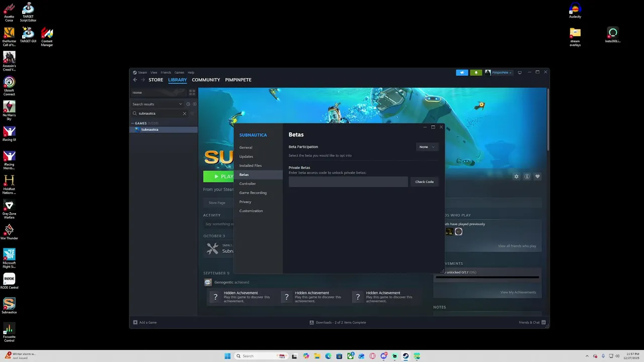Open the stream overlays desktop folder
The width and height of the screenshot is (644, 362).
[575, 37]
